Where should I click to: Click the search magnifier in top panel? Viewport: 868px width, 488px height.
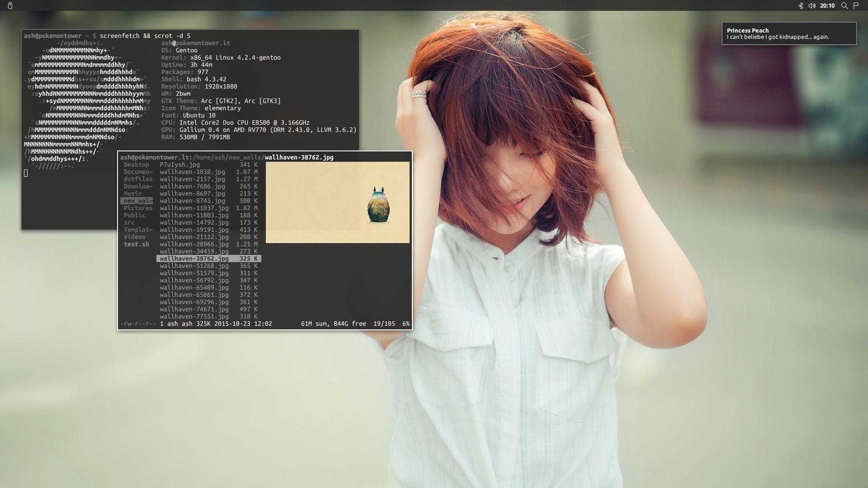click(844, 6)
